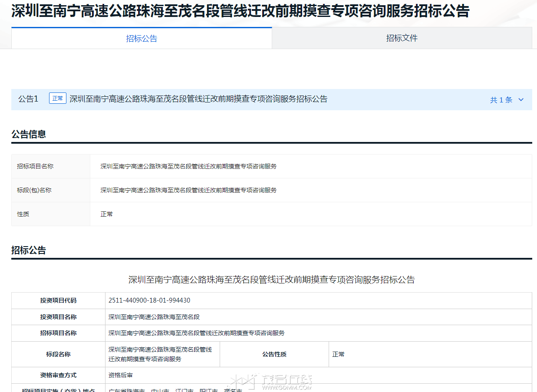This screenshot has height=392, width=537.
Task: Click the 性质 row value 正常
Action: (106, 214)
